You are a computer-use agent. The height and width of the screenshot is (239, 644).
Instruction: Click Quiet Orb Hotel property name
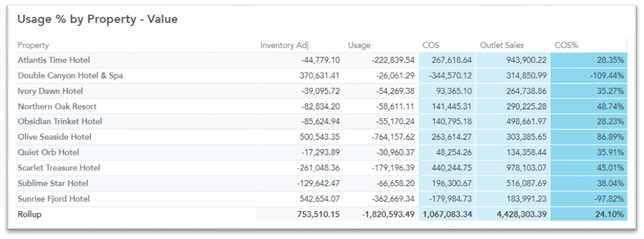pos(49,152)
